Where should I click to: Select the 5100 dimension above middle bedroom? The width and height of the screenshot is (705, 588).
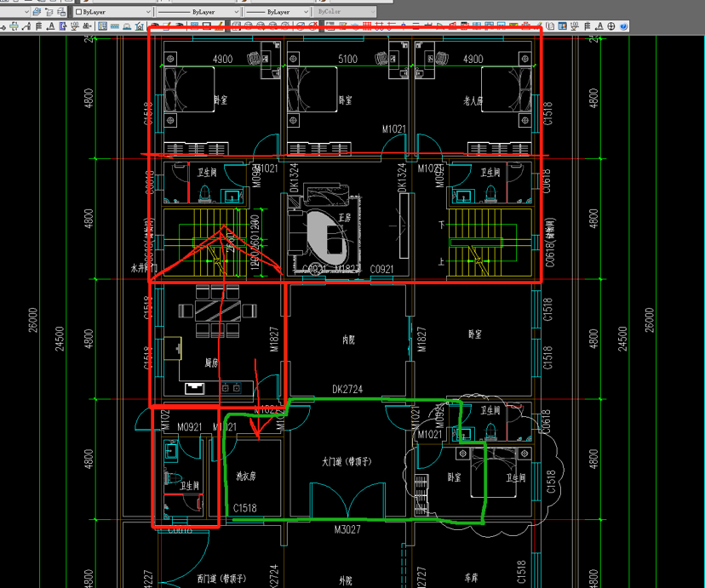[347, 59]
